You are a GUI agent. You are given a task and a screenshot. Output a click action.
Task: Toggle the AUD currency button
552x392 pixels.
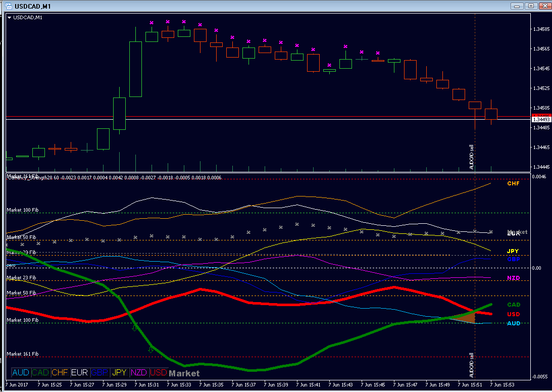click(20, 372)
